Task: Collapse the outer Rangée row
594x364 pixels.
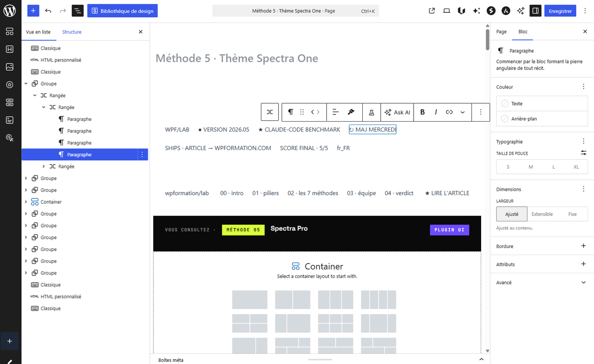Action: tap(35, 96)
